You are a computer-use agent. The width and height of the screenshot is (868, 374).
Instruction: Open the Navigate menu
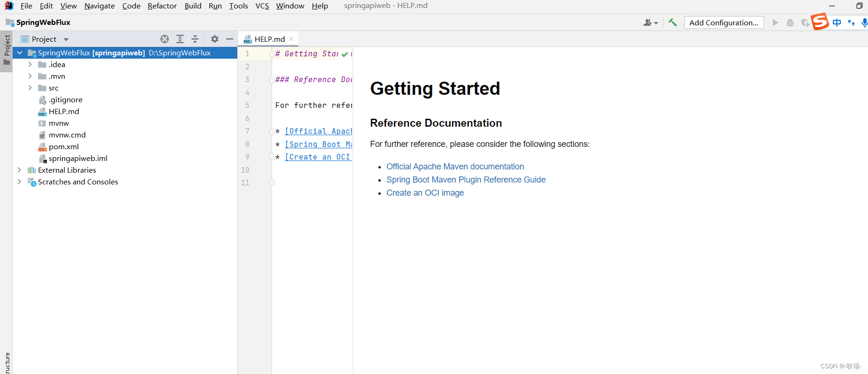coord(99,6)
